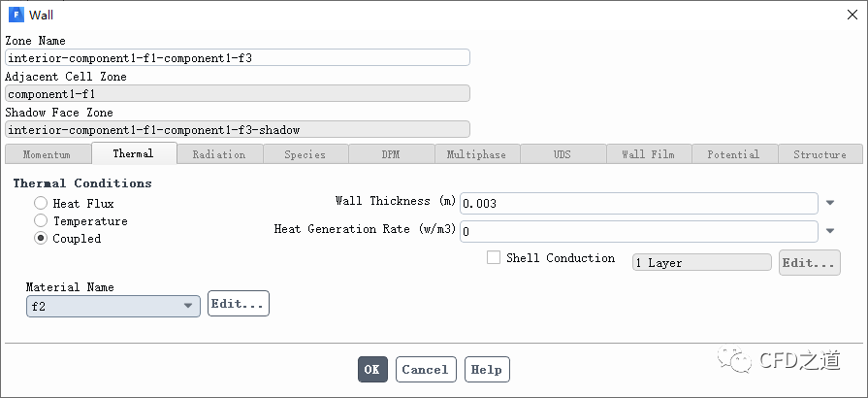Switch to the Radiation tab
This screenshot has width=868, height=398.
click(218, 154)
